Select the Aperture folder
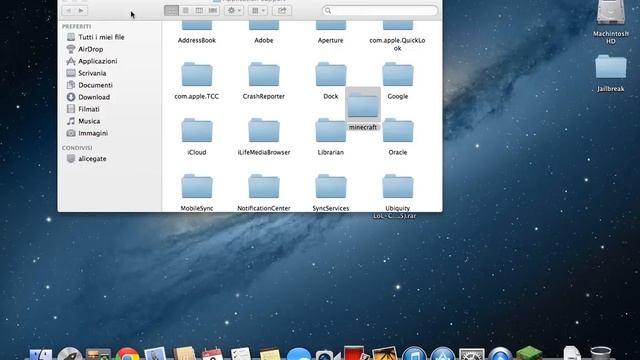The height and width of the screenshot is (360, 640). 331,27
